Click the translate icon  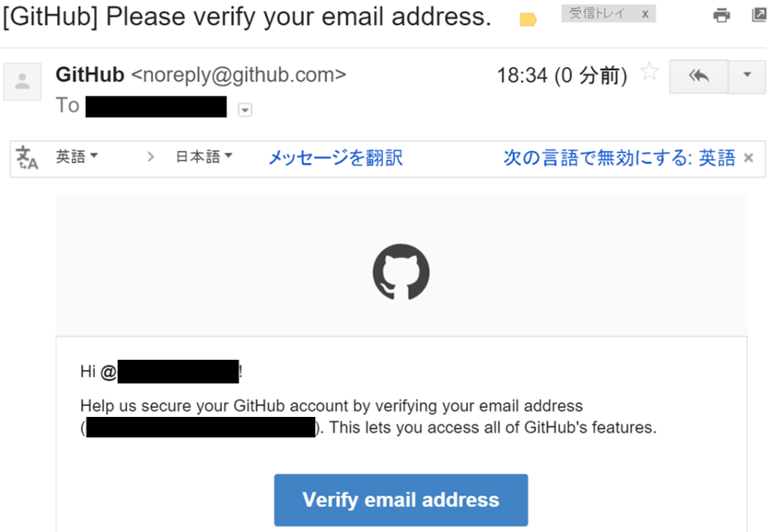[x=27, y=157]
